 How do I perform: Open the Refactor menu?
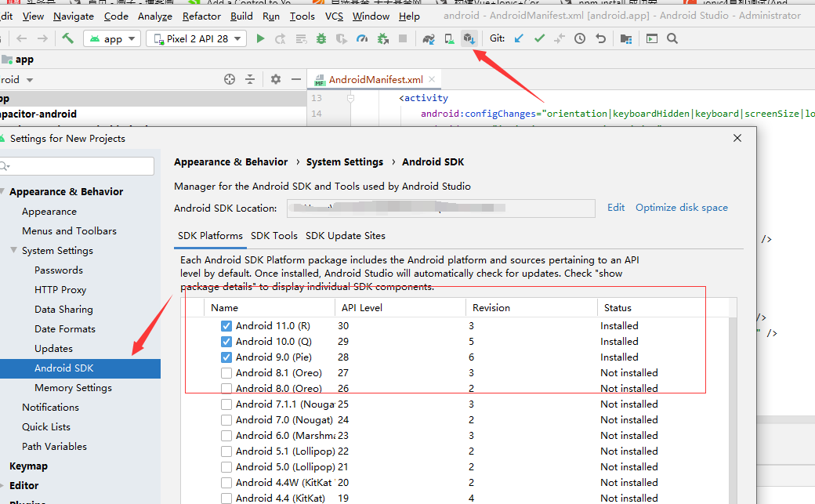point(201,16)
